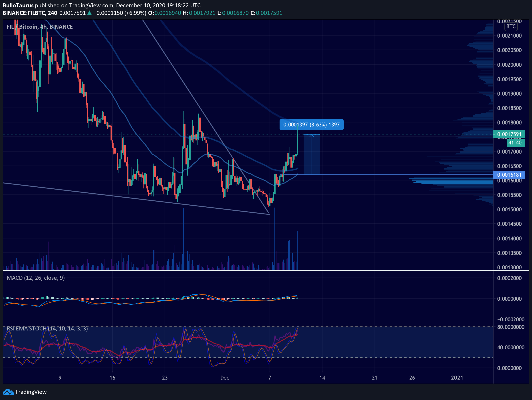Click the 0.0019000 price axis label

point(509,94)
